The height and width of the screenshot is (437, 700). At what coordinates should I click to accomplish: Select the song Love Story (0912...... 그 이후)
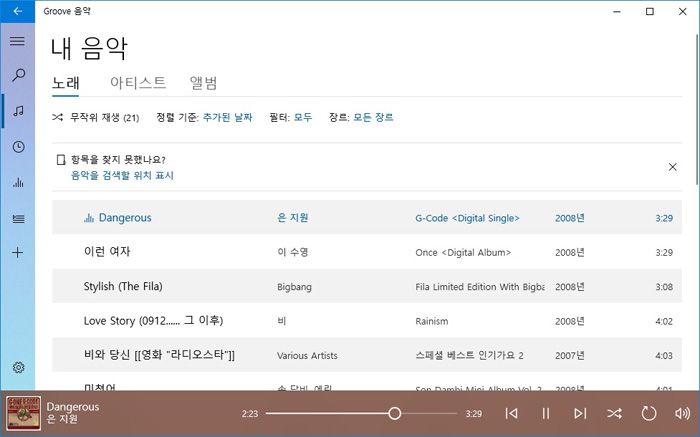(154, 321)
